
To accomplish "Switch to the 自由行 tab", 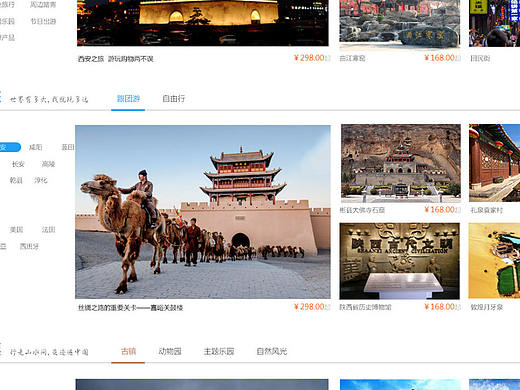I will 173,99.
